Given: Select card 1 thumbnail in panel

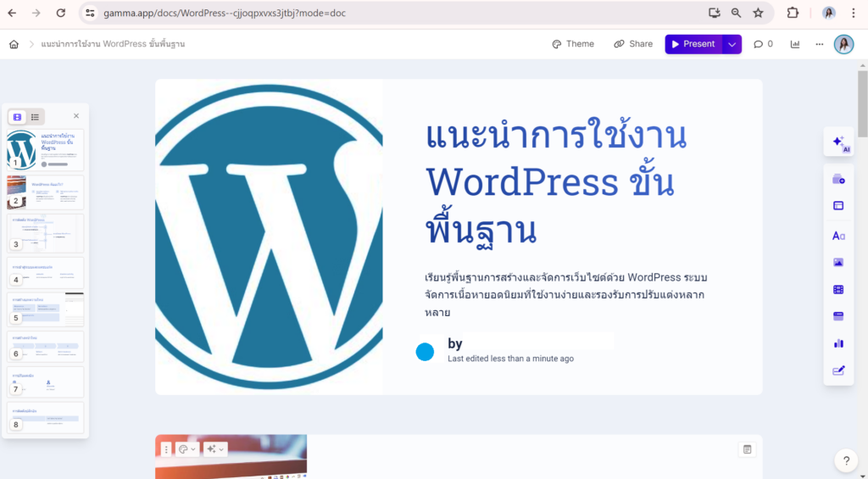Looking at the screenshot, I should [46, 150].
